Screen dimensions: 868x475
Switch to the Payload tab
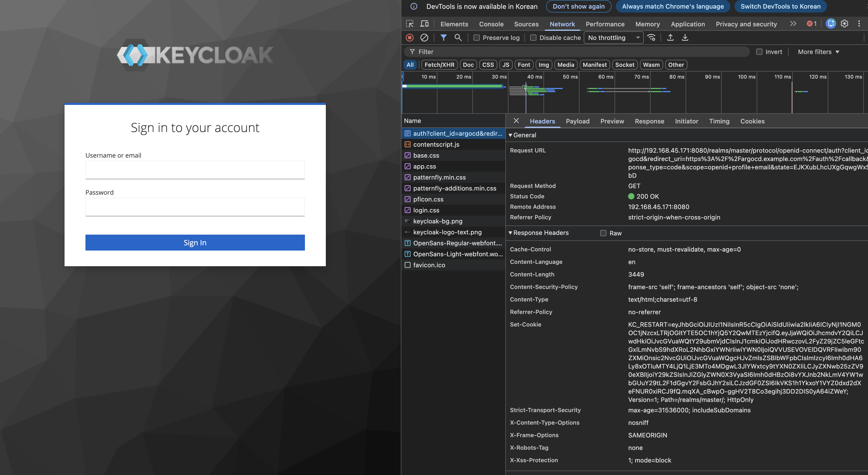[577, 121]
